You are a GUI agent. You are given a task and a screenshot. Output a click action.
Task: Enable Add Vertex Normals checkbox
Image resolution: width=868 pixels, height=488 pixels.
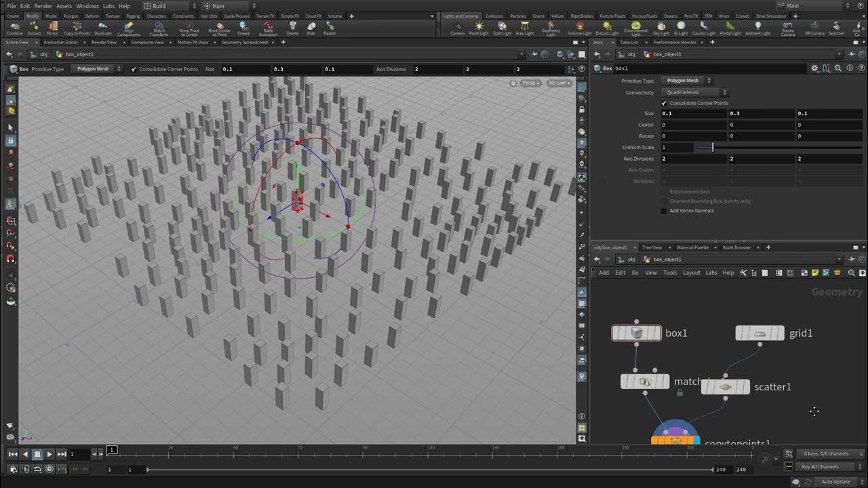664,211
